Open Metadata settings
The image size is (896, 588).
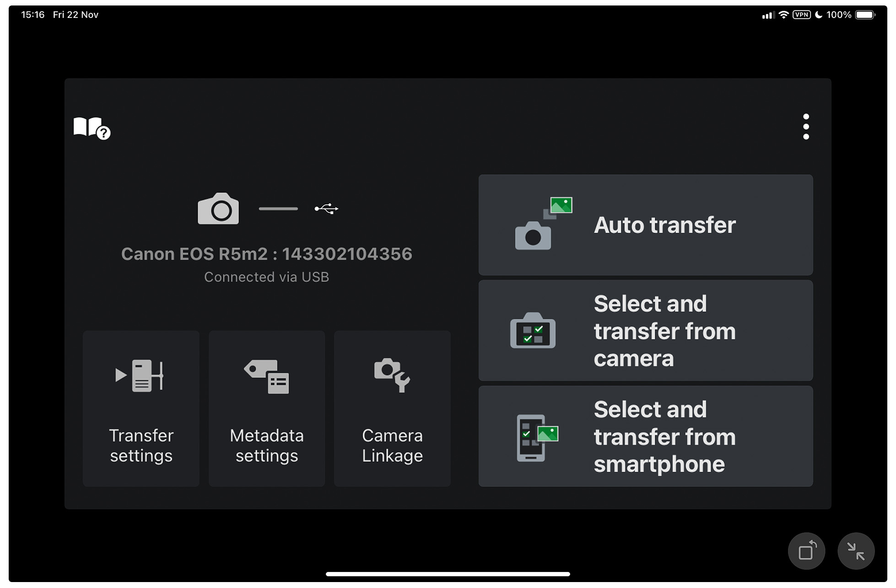click(x=266, y=408)
